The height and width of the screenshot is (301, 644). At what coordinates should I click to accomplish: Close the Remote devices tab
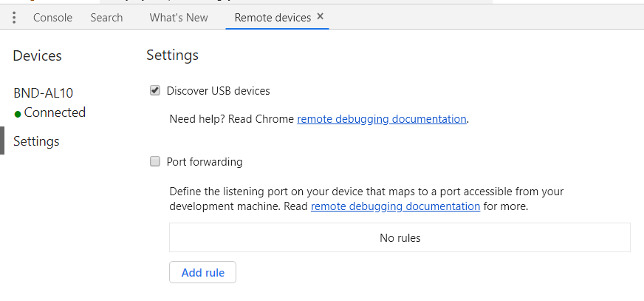coord(321,16)
